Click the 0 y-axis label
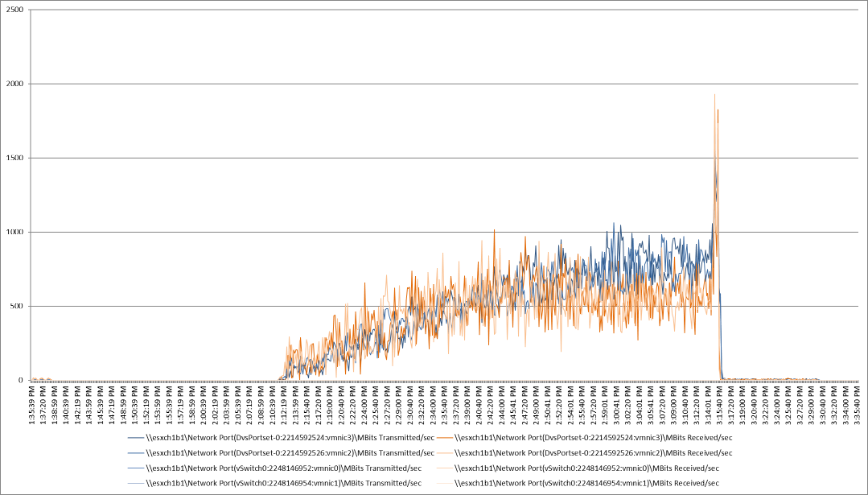This screenshot has width=868, height=495. (21, 381)
